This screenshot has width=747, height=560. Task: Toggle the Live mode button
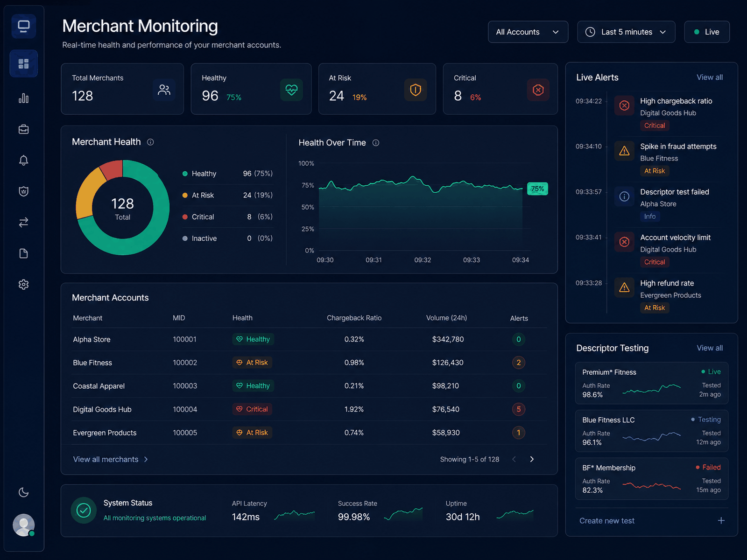[707, 32]
